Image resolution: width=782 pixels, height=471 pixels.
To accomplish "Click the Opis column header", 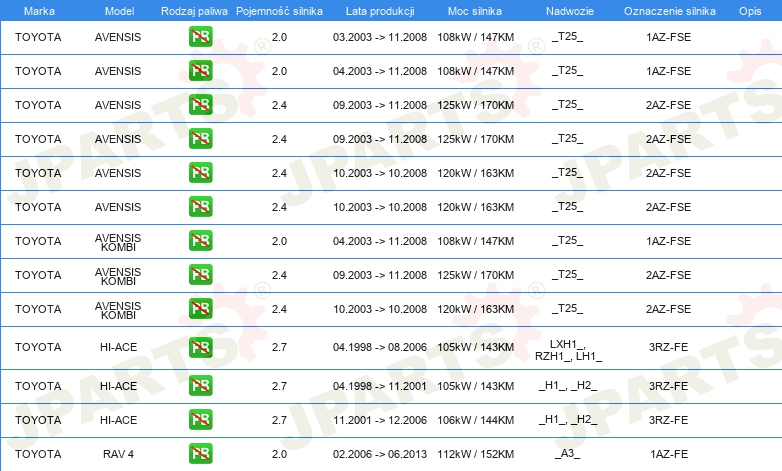I will tap(750, 11).
